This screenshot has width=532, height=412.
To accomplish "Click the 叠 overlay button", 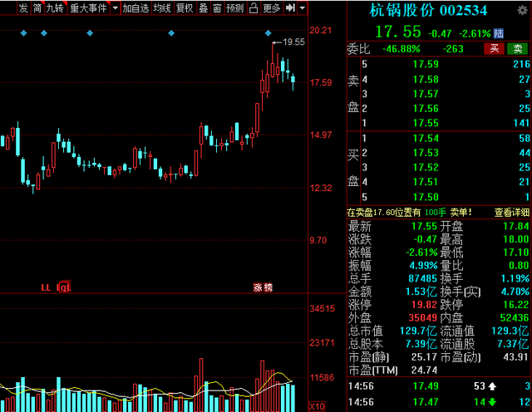I will point(203,7).
